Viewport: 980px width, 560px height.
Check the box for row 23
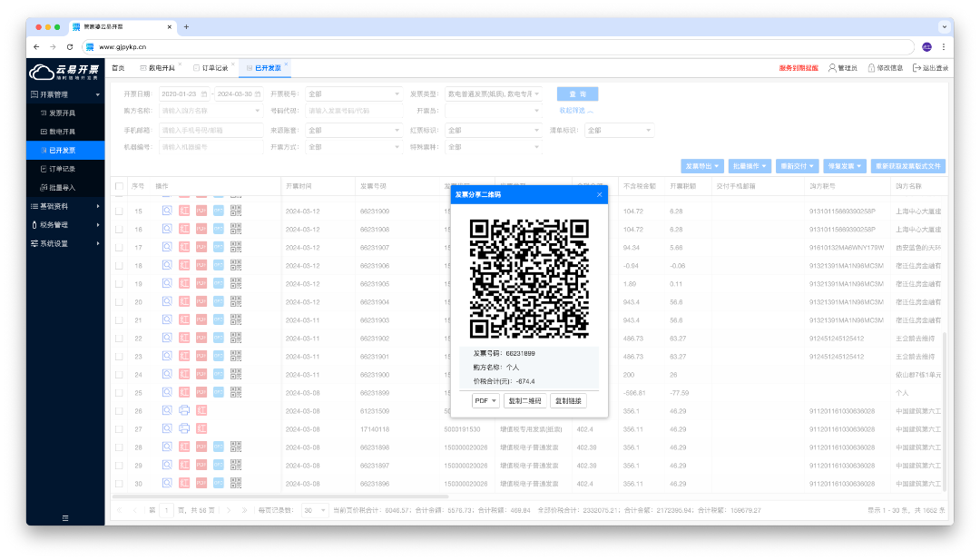point(120,357)
